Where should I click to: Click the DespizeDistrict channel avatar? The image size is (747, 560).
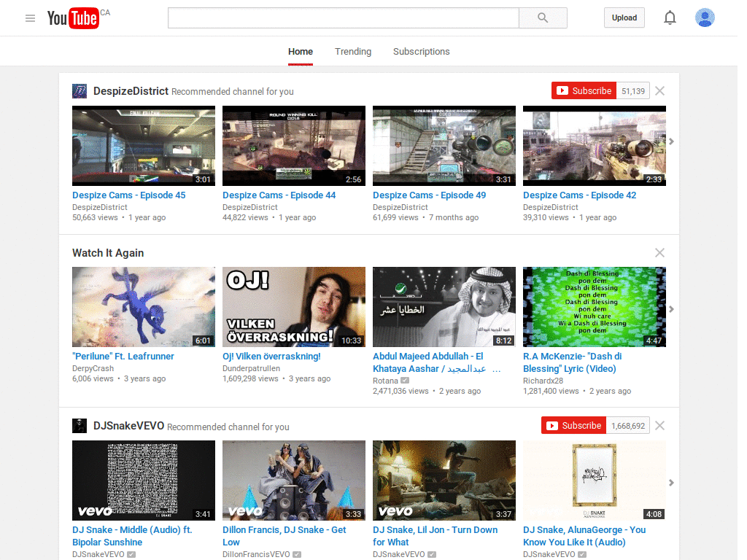click(x=80, y=91)
